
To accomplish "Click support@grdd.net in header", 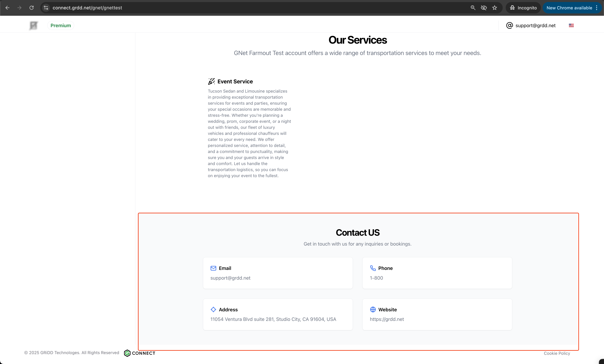I will 535,25.
